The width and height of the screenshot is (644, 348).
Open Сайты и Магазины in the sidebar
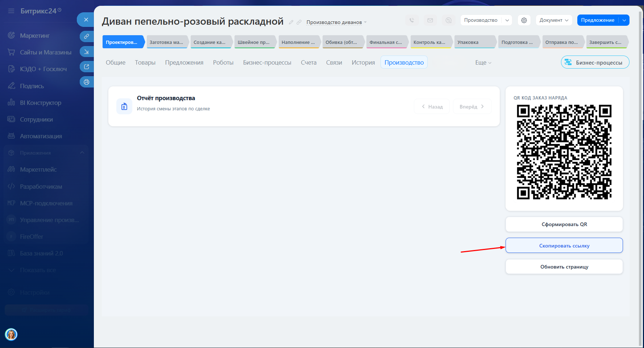tap(46, 52)
